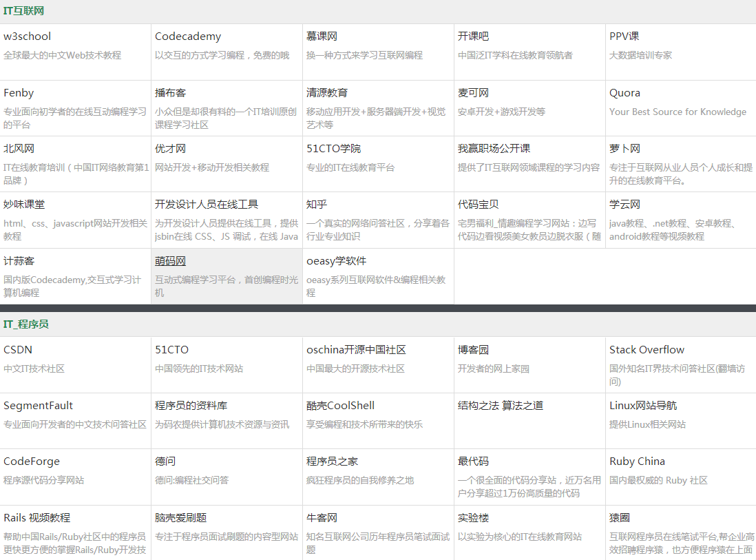Screen dimensions: 756x560
Task: Open the w3school link
Action: pyautogui.click(x=27, y=36)
